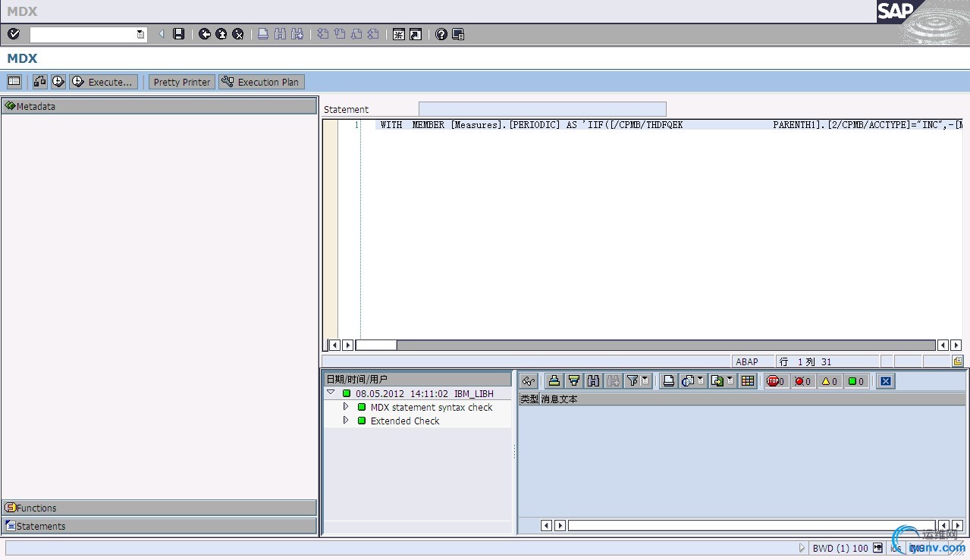Toggle the green square success messages filter

856,381
